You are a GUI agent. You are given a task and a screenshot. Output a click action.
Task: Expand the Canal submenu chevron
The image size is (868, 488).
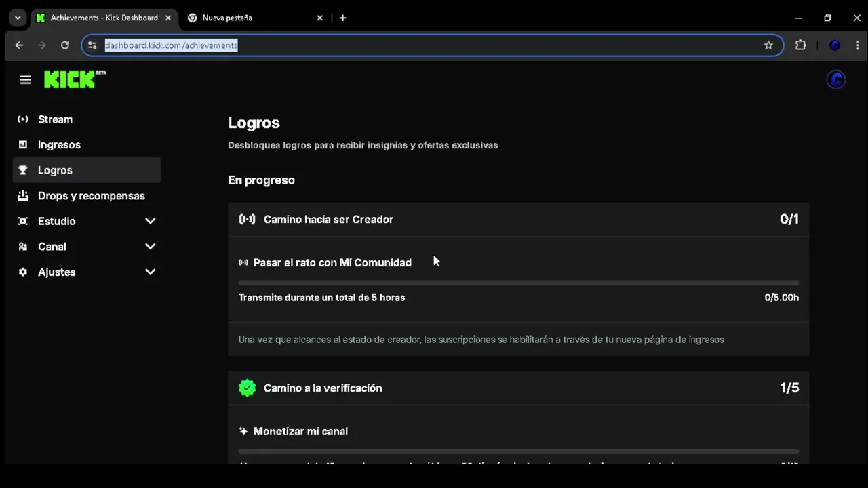point(151,247)
